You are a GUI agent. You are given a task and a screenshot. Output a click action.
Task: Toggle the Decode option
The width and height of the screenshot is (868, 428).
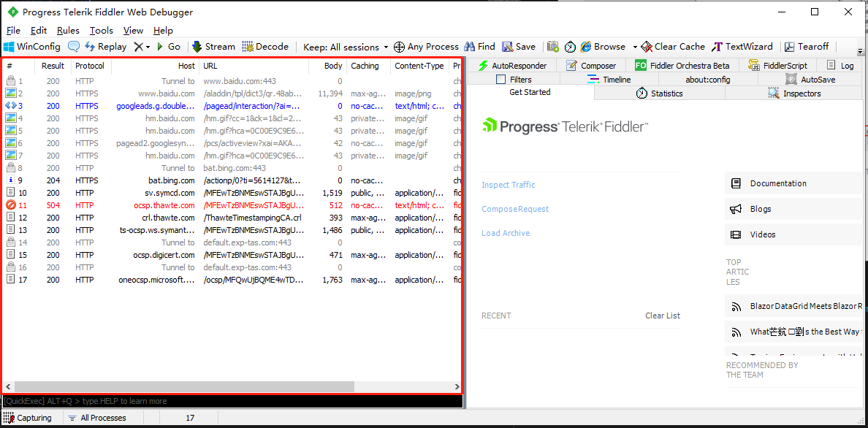point(265,47)
